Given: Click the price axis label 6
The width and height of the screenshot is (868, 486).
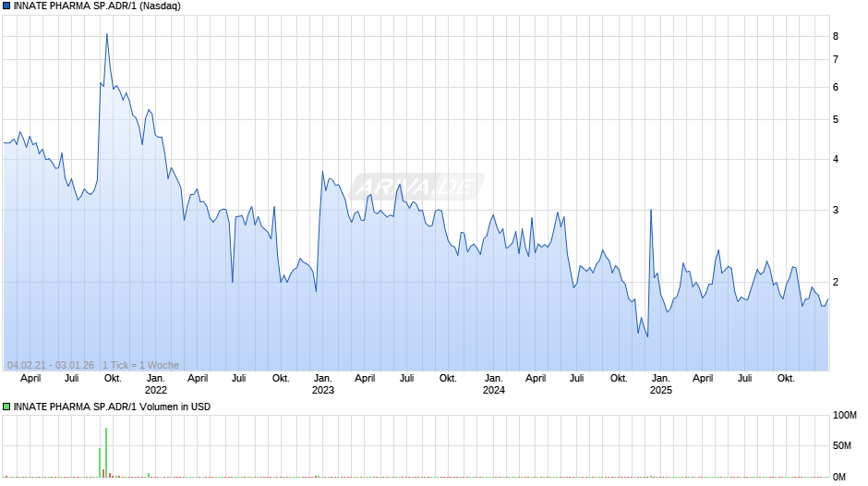Looking at the screenshot, I should 836,87.
